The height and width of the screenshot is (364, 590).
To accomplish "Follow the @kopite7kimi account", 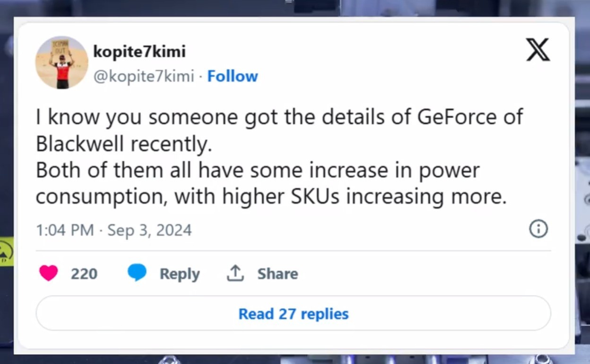I will point(233,76).
